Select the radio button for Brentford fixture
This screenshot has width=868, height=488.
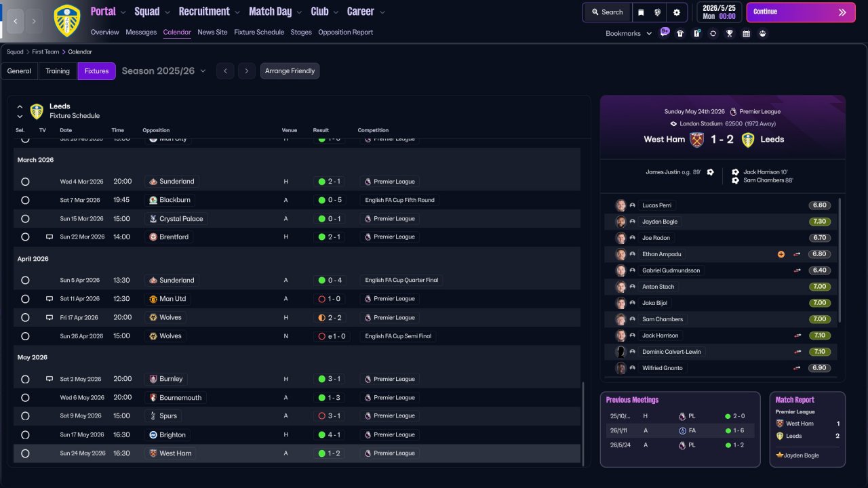point(25,237)
